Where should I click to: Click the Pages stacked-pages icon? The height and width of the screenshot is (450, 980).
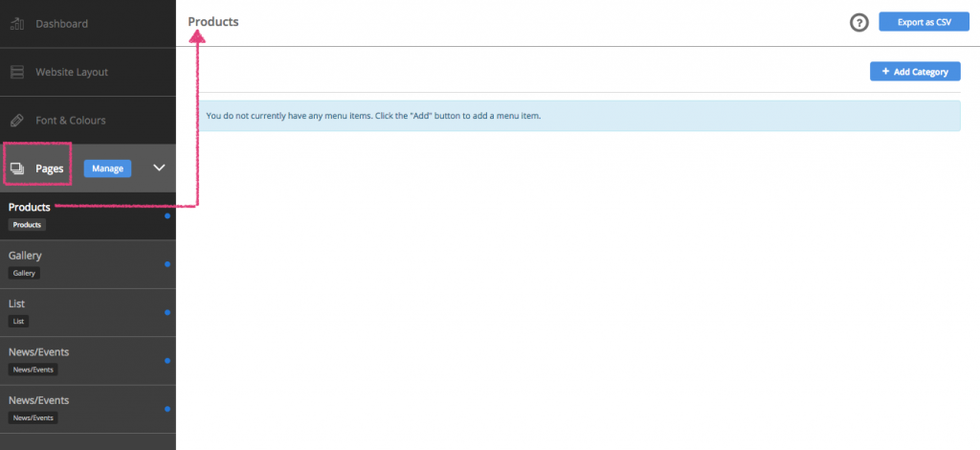point(17,169)
